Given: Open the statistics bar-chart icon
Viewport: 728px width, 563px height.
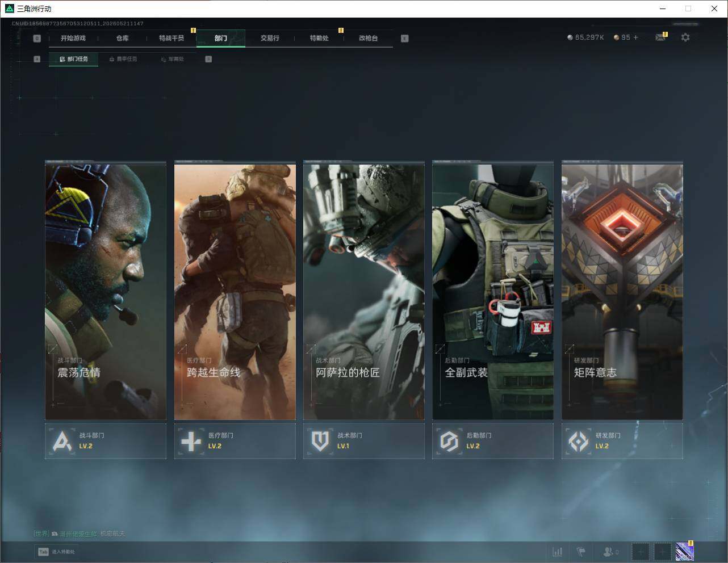Looking at the screenshot, I should (558, 552).
